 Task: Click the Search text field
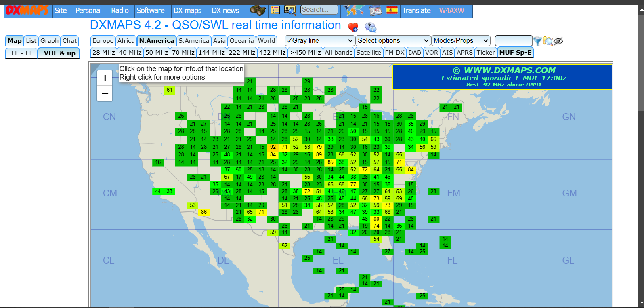[319, 10]
